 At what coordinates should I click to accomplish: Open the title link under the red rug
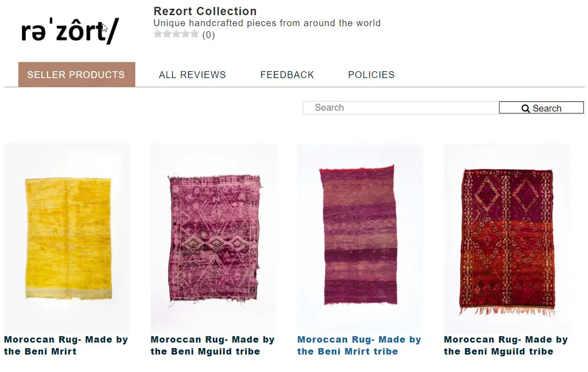pyautogui.click(x=506, y=346)
